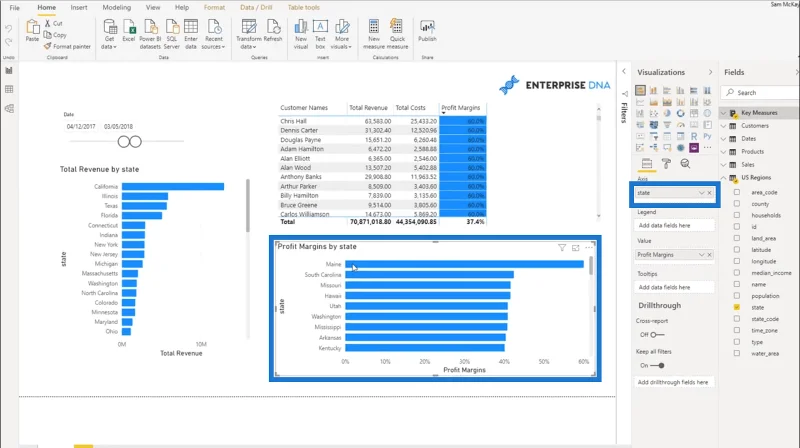The image size is (800, 448).
Task: Insert a New visual
Action: pyautogui.click(x=301, y=34)
